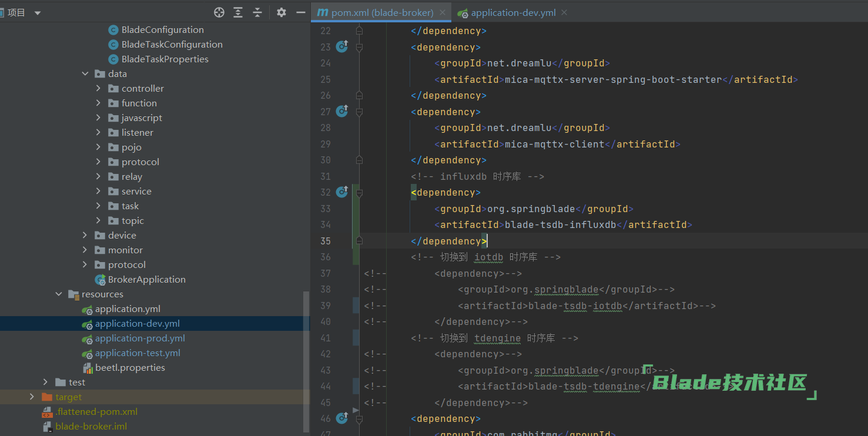Click the Expand All icon in project panel
868x436 pixels.
pyautogui.click(x=238, y=12)
